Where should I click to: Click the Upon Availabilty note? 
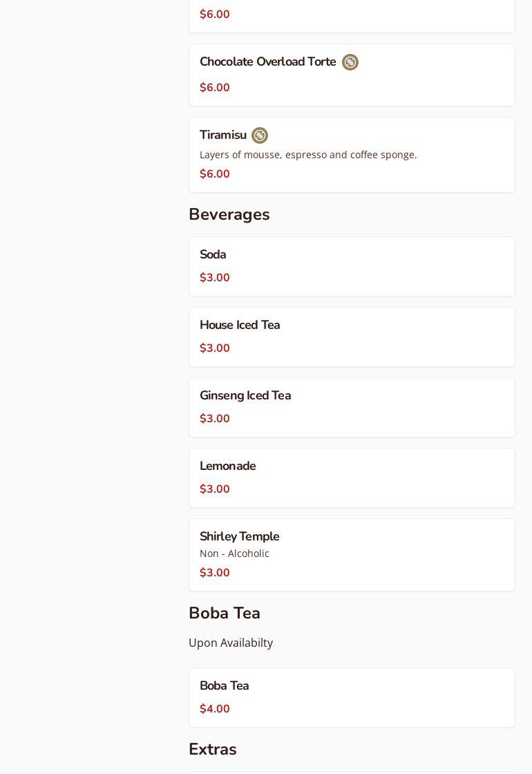click(x=231, y=643)
